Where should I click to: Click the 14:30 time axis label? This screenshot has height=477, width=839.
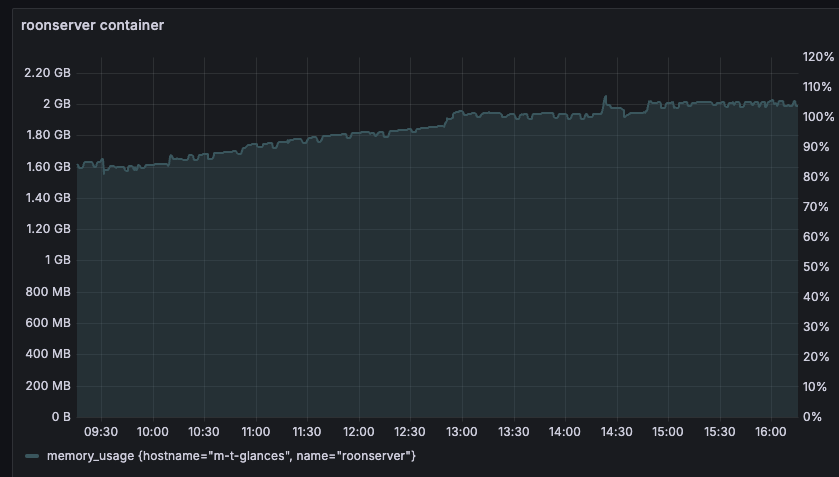pos(616,432)
